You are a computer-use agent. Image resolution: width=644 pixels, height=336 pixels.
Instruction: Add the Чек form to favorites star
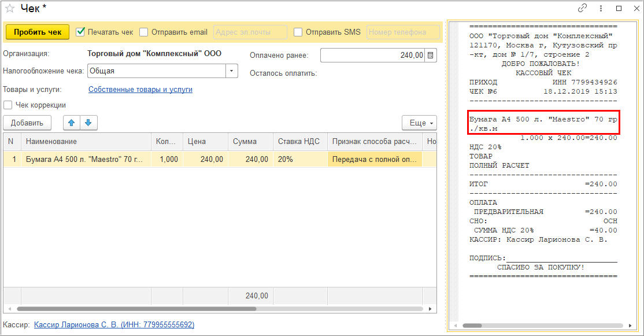(10, 8)
